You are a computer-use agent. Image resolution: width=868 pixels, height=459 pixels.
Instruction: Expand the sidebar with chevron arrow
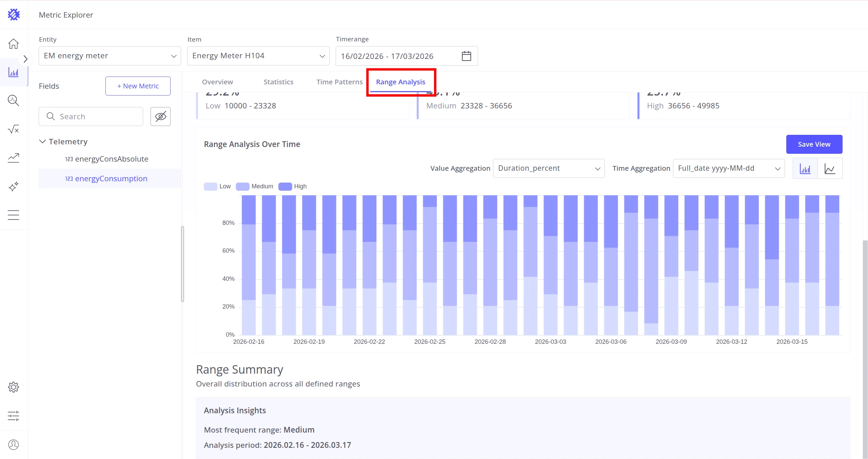25,59
